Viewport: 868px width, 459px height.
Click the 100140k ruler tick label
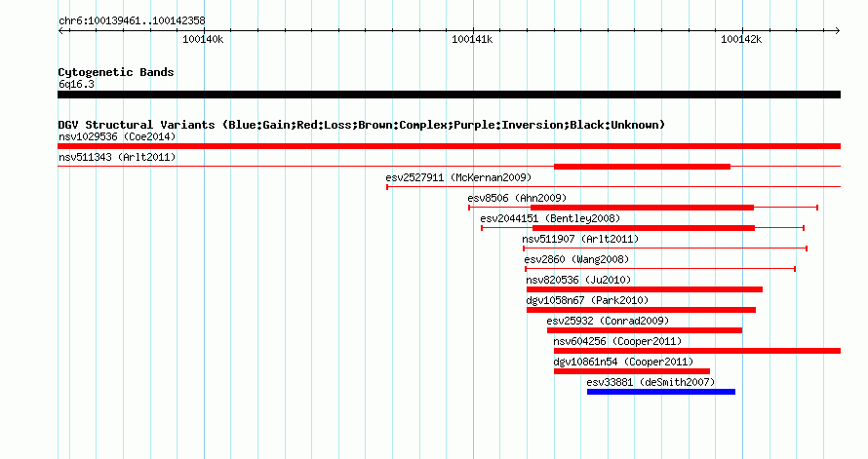click(203, 39)
